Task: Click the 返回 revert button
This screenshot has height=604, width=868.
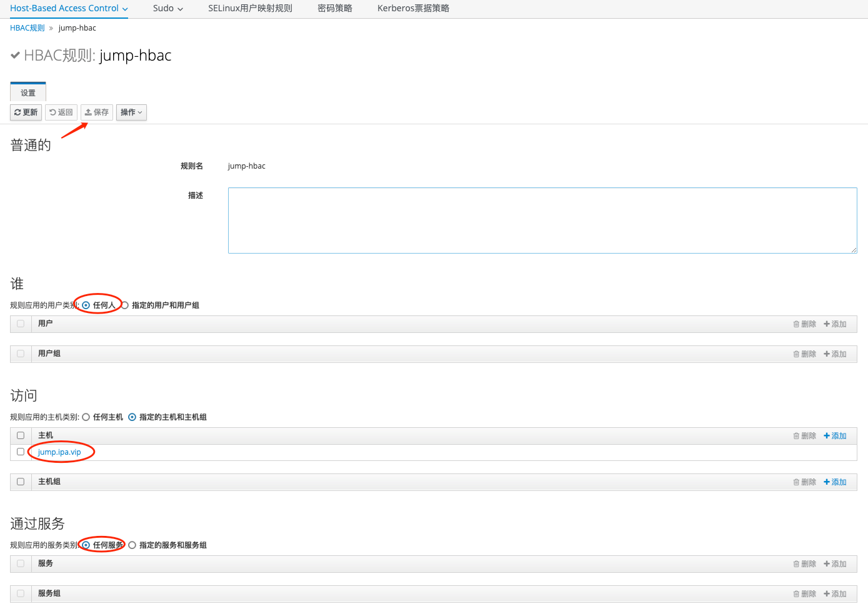Action: [x=61, y=112]
